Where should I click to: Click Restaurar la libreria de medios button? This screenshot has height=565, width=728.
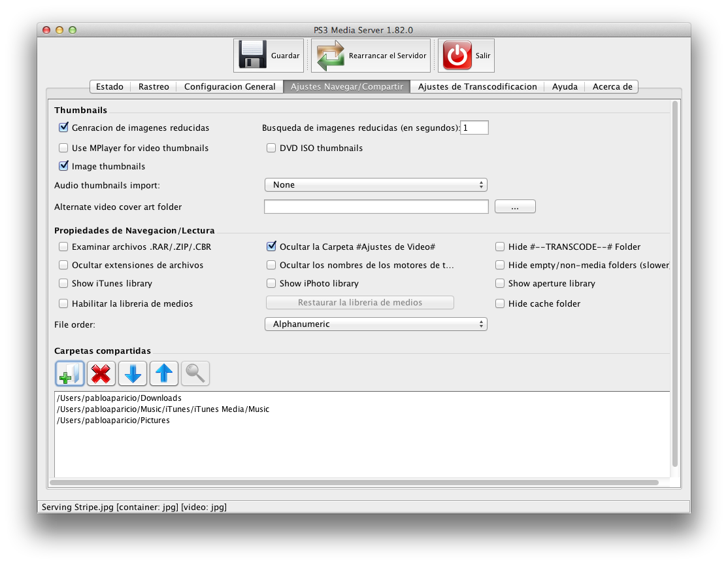tap(360, 303)
